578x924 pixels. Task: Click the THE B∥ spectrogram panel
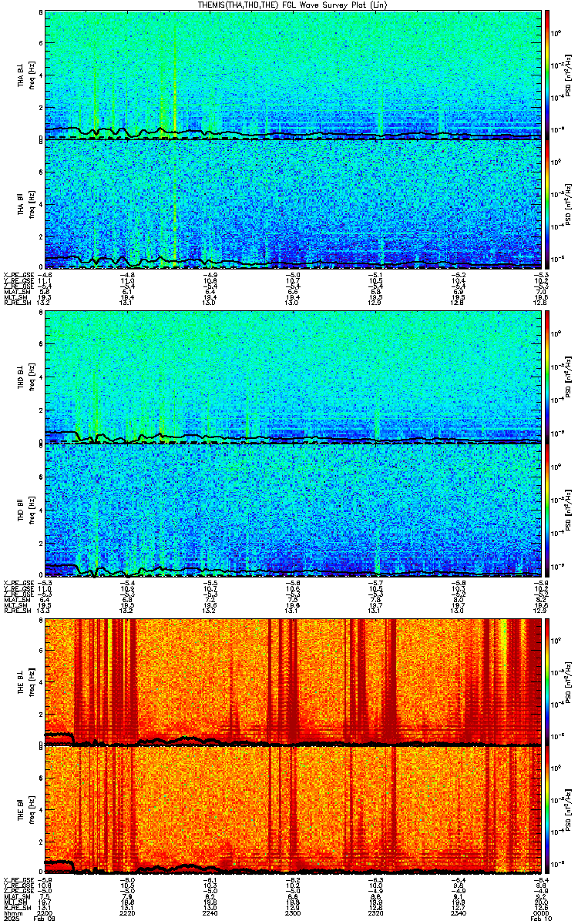293,811
